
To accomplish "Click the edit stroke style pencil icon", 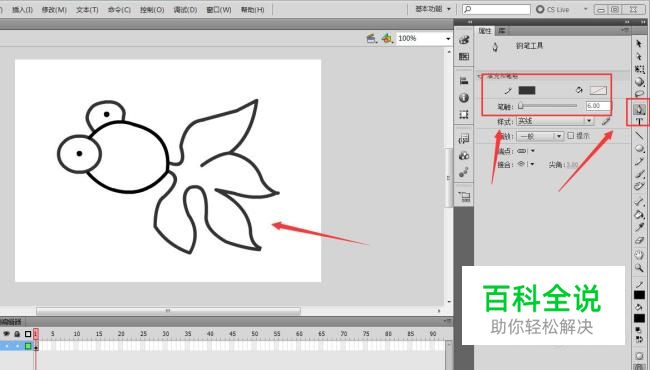I will tap(606, 121).
